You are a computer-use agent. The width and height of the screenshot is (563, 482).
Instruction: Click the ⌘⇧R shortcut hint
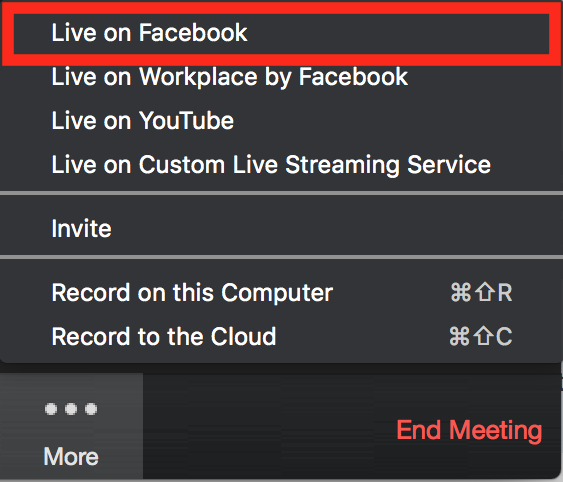point(481,293)
